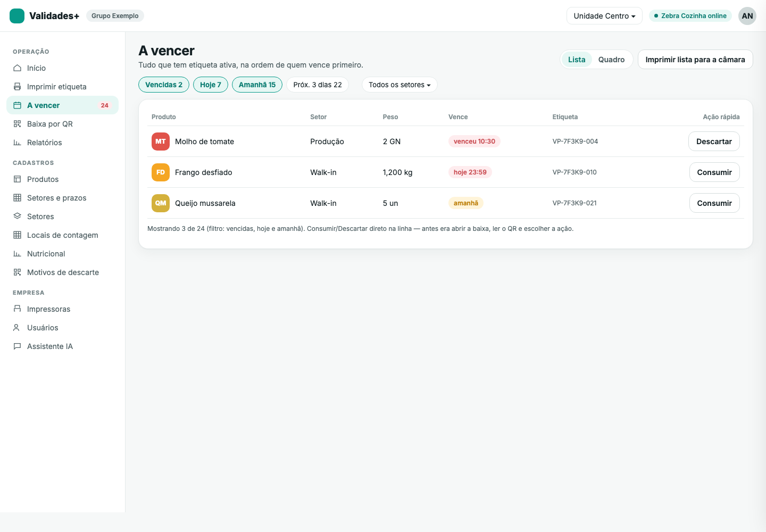Open the Unidade Centro dropdown

604,16
